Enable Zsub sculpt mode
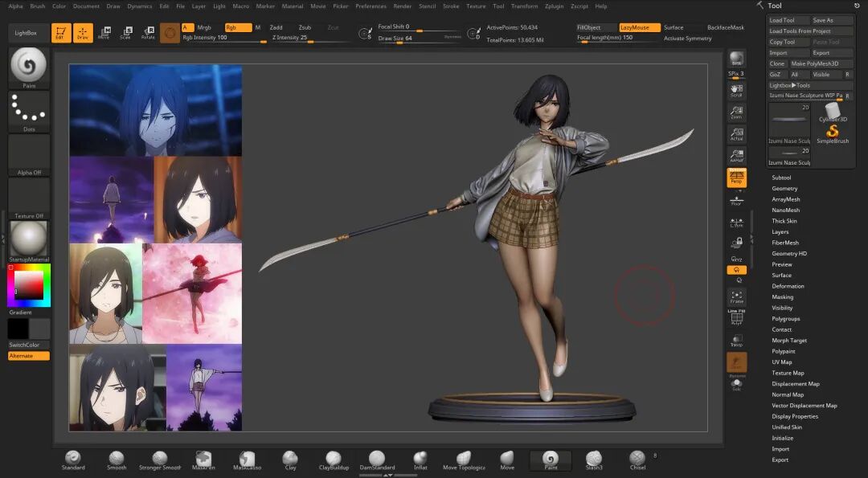 click(x=305, y=27)
